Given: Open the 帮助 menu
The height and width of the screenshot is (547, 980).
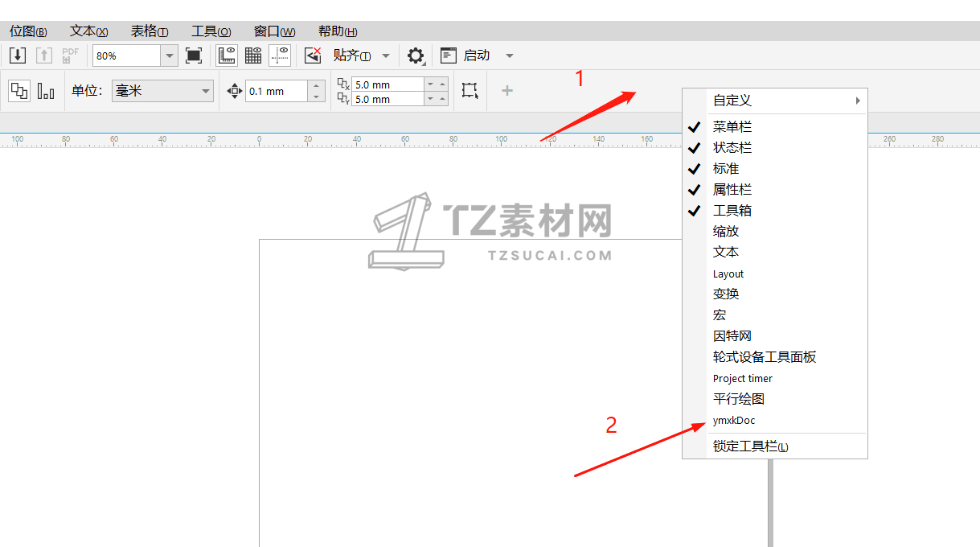Looking at the screenshot, I should 338,31.
